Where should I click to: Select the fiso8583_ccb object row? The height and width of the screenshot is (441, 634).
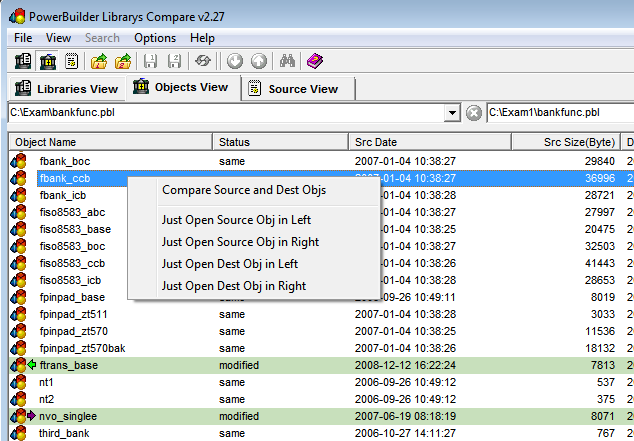(x=321, y=263)
